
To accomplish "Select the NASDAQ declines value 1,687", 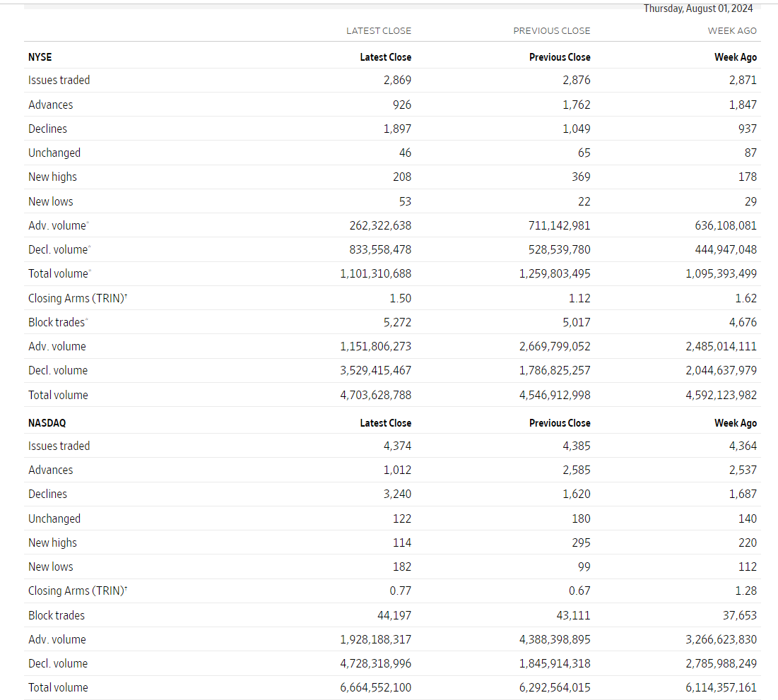I will 743,494.
